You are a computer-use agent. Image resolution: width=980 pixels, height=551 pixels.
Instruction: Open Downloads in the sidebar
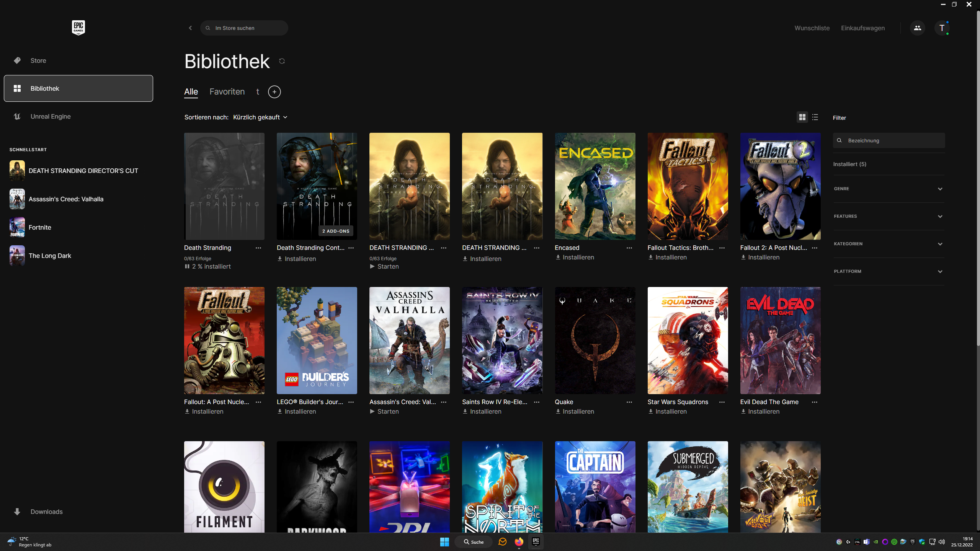pyautogui.click(x=46, y=512)
